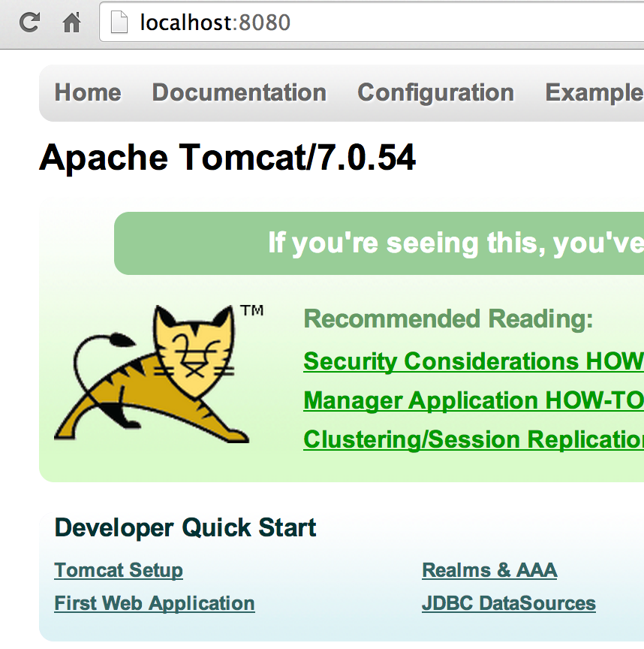The height and width of the screenshot is (649, 644).
Task: Select the Home navigation tab
Action: (x=87, y=92)
